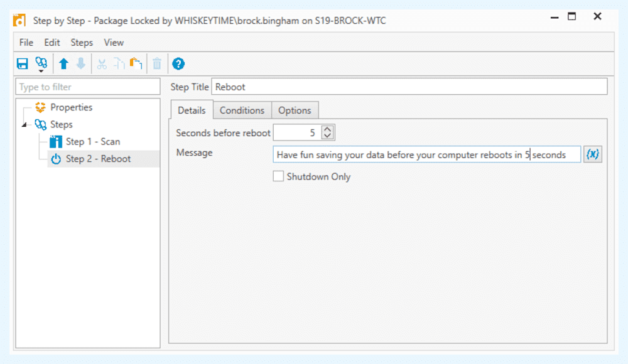The height and width of the screenshot is (364, 628).
Task: Click the Move step down arrow
Action: [81, 63]
